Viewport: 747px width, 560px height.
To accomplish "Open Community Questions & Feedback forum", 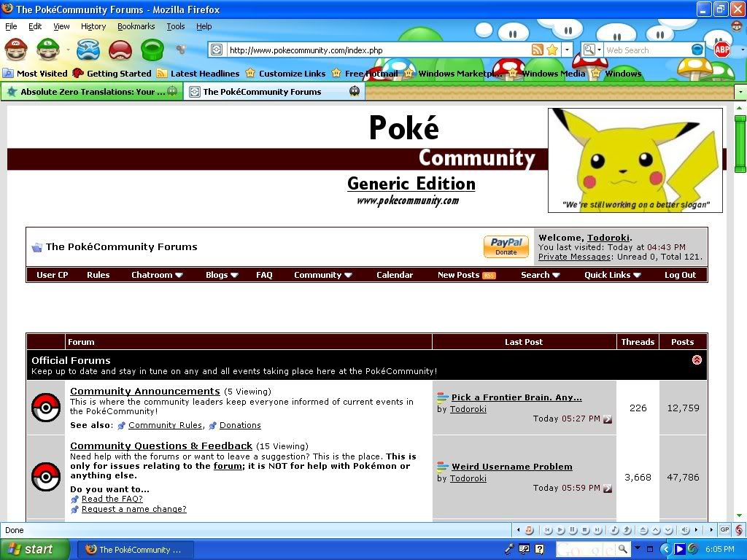I will 161,446.
